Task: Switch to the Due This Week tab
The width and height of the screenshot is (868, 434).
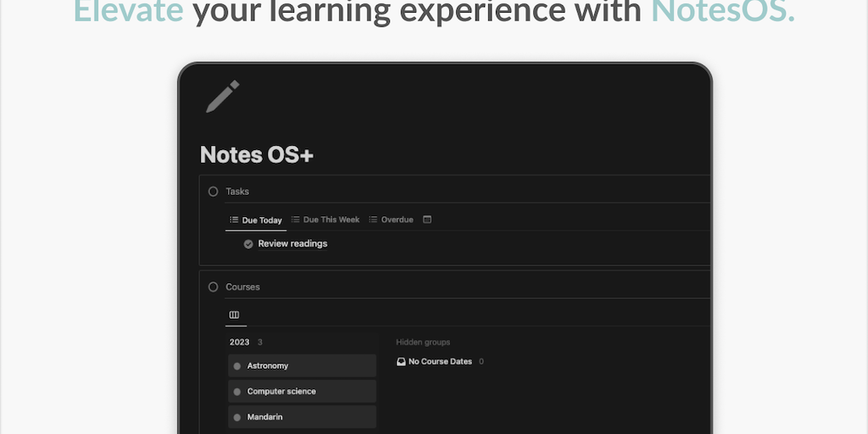Action: pos(325,220)
